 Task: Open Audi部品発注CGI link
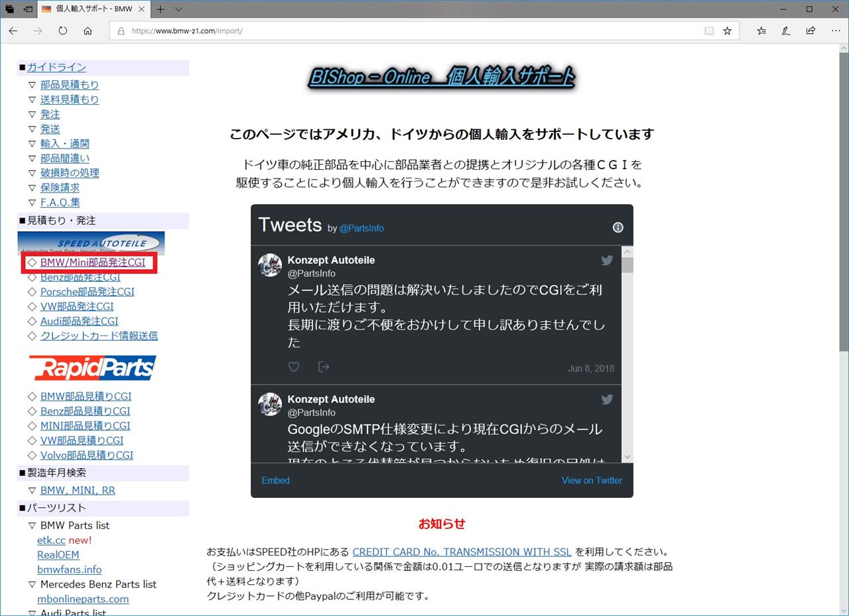tap(80, 321)
